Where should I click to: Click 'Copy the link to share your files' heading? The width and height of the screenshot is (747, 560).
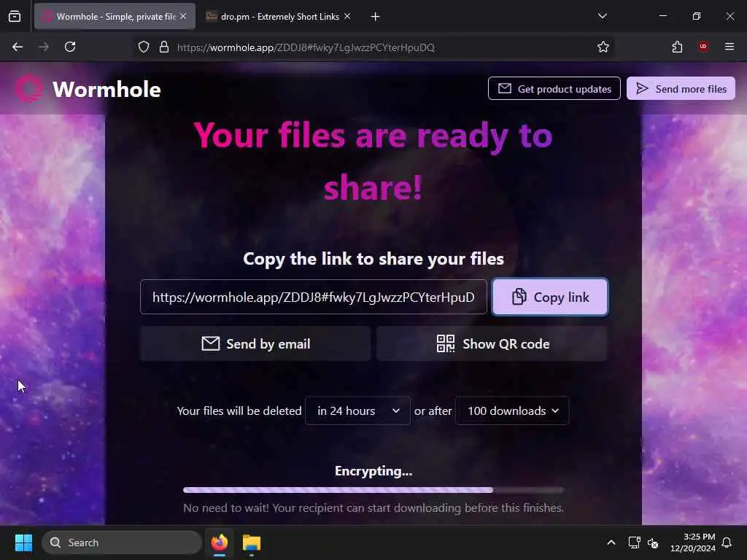click(373, 259)
